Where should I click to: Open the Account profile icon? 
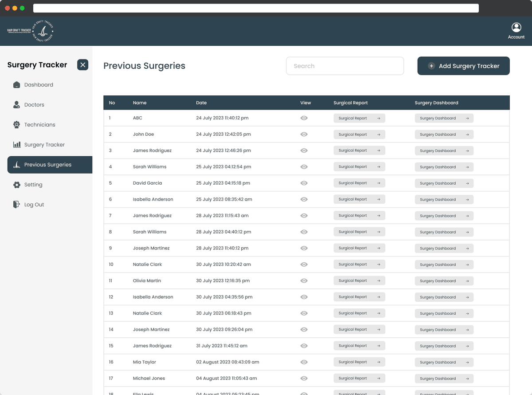516,28
